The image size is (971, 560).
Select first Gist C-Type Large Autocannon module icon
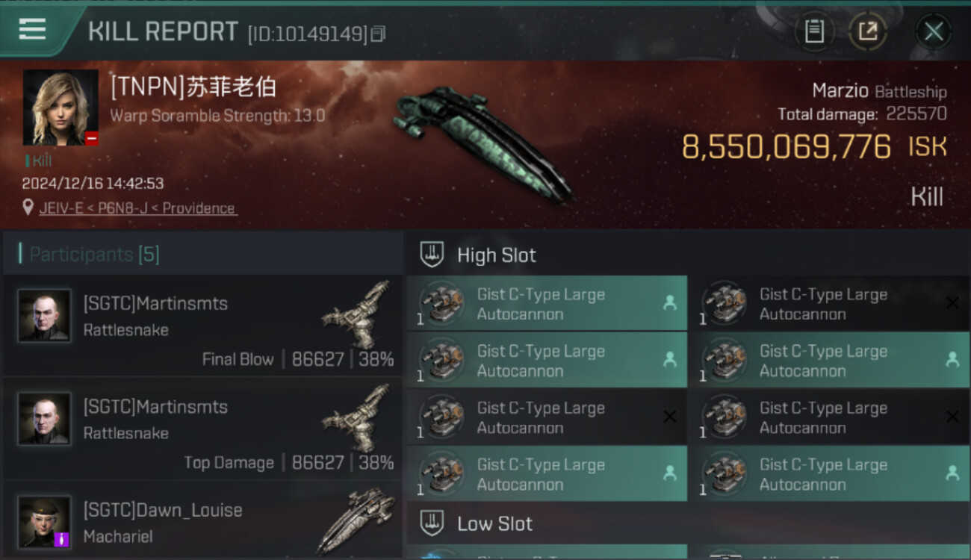(x=441, y=303)
